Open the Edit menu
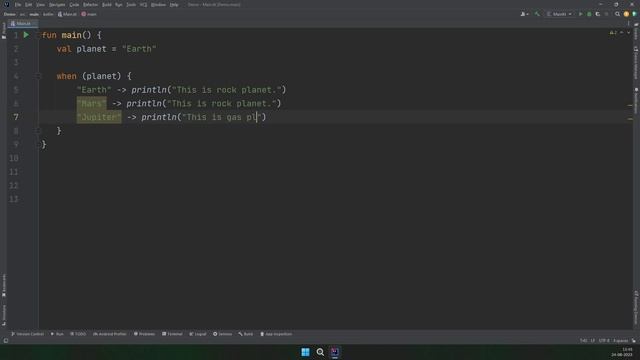Screen dimensions: 640x360 point(28,4)
